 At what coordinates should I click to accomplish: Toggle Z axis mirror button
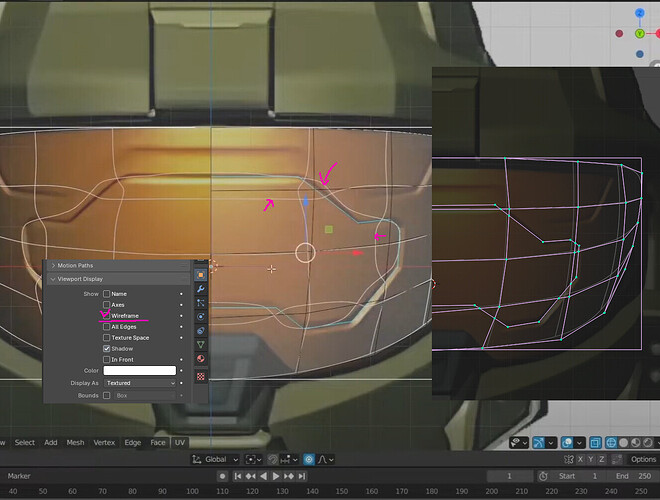pyautogui.click(x=601, y=459)
